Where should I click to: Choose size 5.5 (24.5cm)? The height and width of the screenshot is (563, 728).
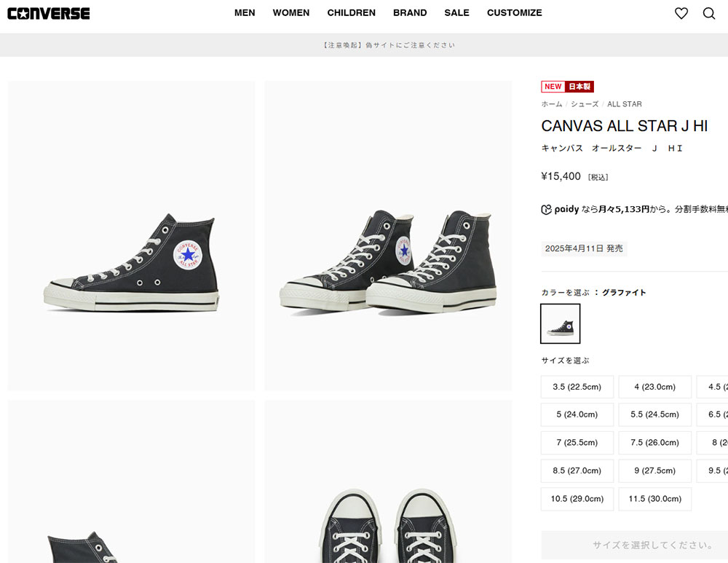(654, 414)
